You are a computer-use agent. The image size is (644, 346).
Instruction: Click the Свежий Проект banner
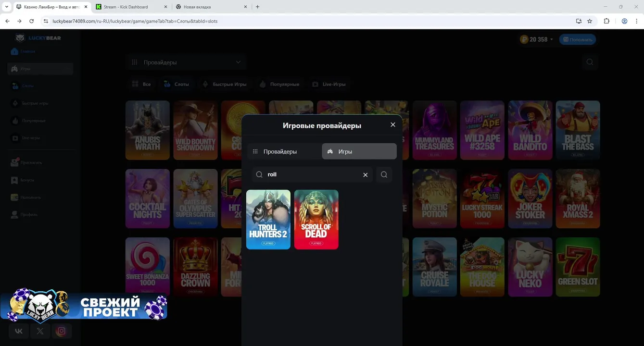84,305
